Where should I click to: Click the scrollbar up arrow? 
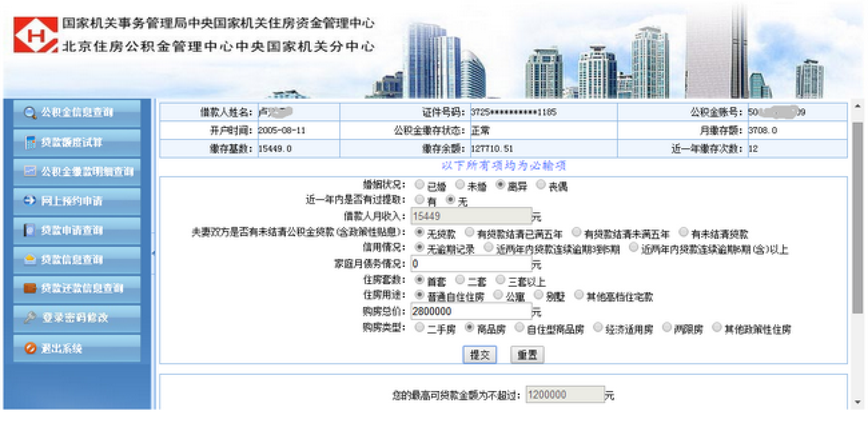[x=858, y=106]
